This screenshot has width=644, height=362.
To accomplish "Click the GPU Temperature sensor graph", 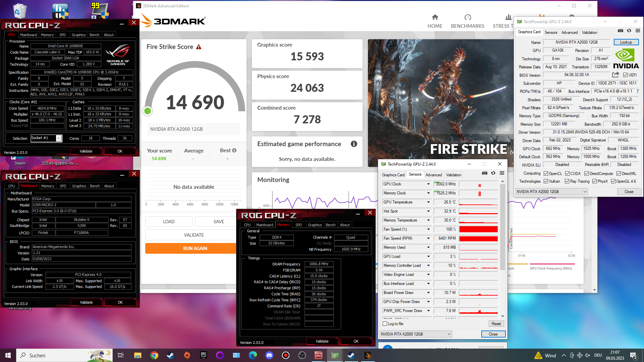I will (478, 202).
